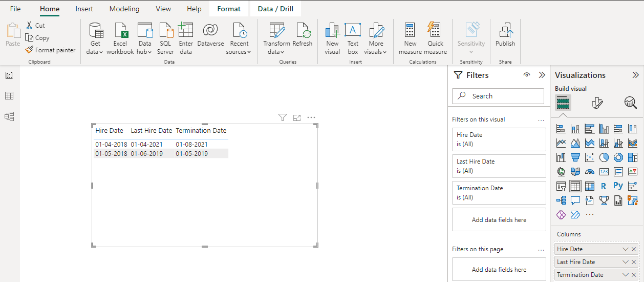Choose the Matrix visual

tap(589, 186)
